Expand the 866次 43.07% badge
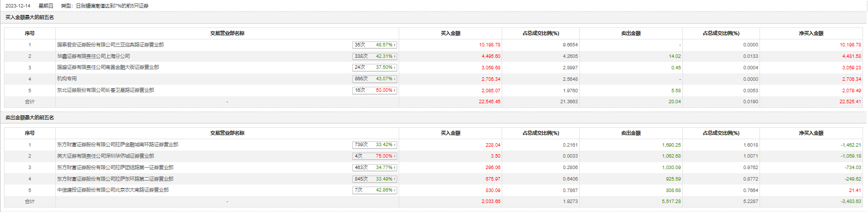 (374, 79)
